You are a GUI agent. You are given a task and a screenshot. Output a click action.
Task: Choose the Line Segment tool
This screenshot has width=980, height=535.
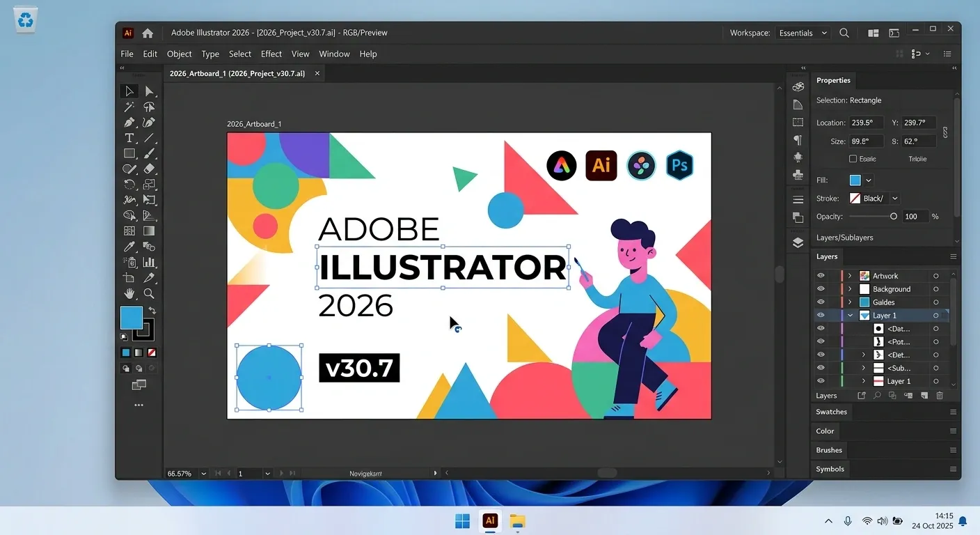pos(149,138)
